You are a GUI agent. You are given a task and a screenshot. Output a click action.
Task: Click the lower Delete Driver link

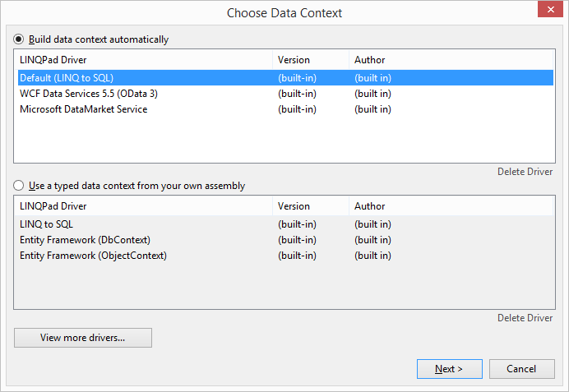[x=525, y=318]
